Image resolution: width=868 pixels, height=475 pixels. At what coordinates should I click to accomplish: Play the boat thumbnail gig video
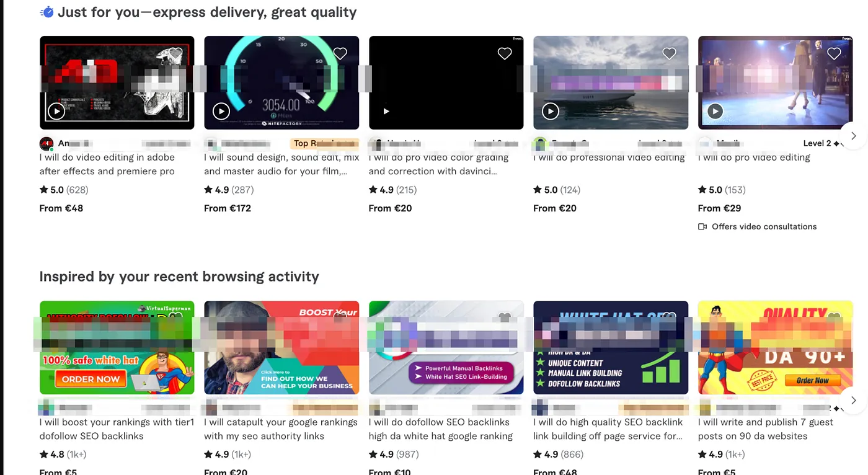551,112
